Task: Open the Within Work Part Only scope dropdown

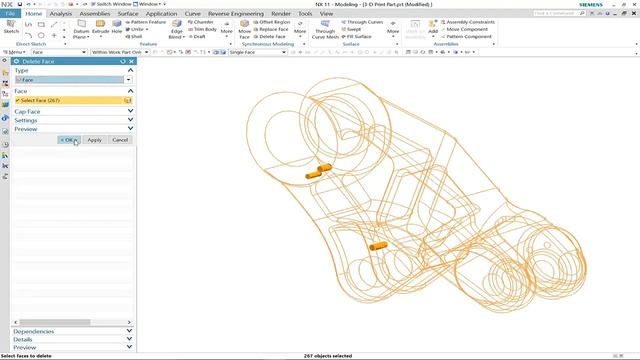Action: [x=120, y=52]
